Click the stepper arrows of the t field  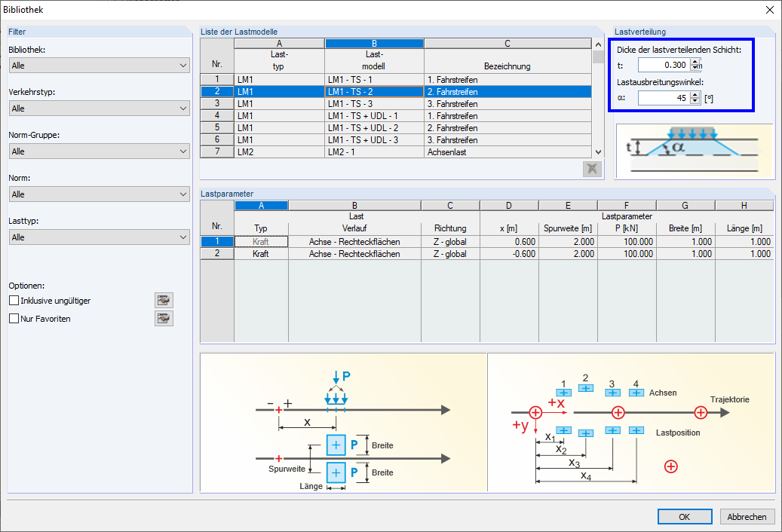click(x=695, y=65)
